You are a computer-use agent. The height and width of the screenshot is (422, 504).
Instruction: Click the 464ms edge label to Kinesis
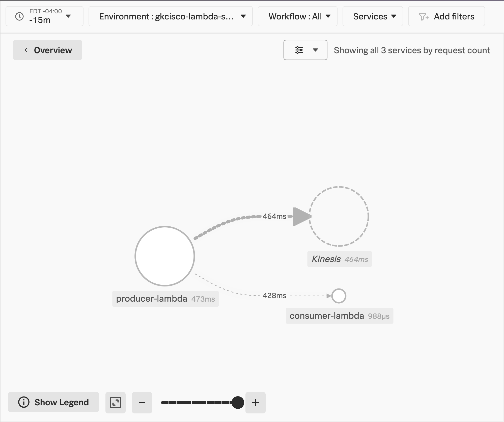pos(274,216)
